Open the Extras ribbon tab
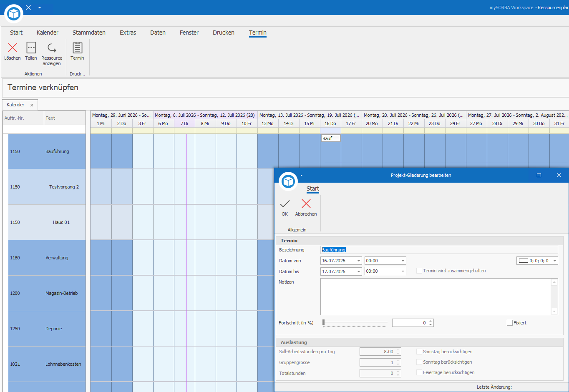The height and width of the screenshot is (392, 569). coord(128,33)
